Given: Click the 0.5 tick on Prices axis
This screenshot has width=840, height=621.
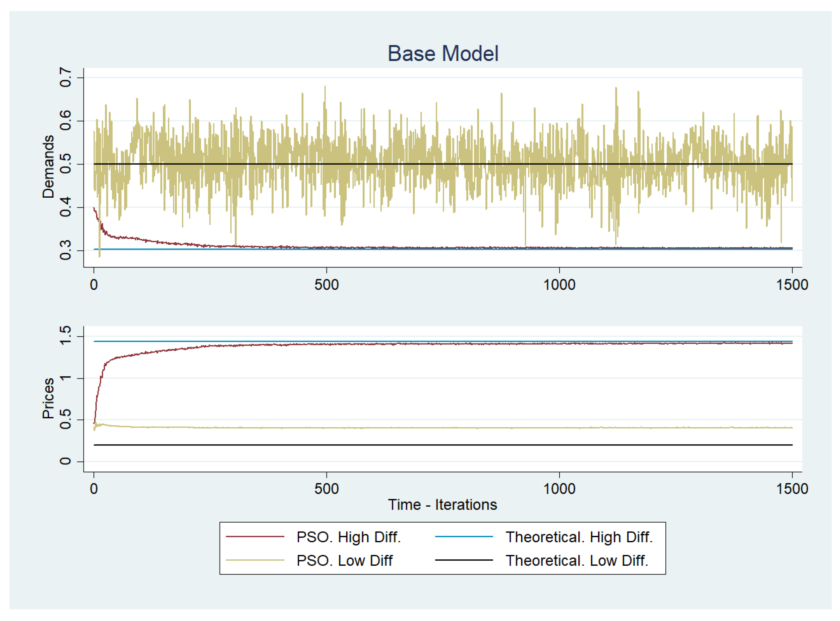Looking at the screenshot, I should (x=65, y=420).
